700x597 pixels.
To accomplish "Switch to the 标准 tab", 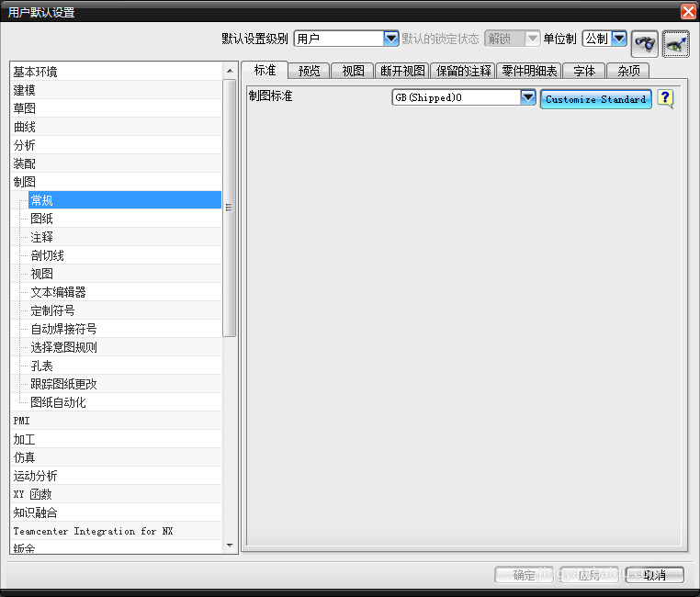I will tap(265, 70).
